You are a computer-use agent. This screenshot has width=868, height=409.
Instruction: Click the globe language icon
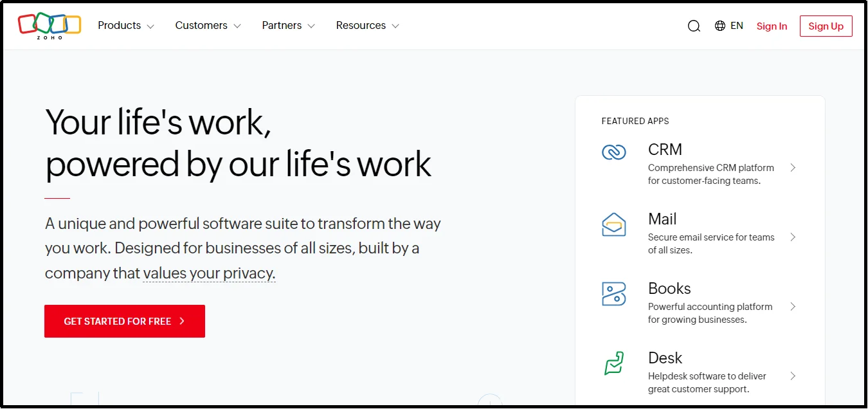point(720,26)
